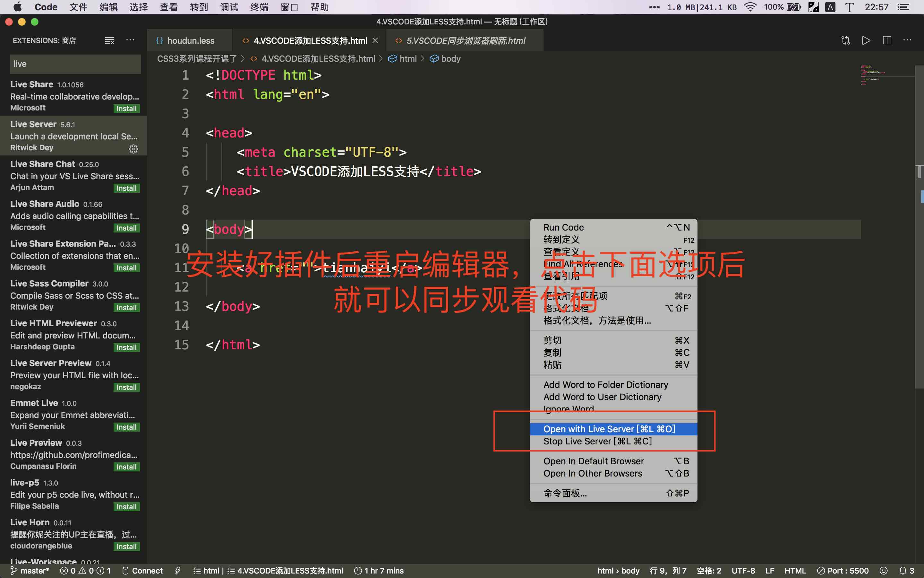Choose Add Word to User Dictionary
The height and width of the screenshot is (578, 924).
coord(613,397)
